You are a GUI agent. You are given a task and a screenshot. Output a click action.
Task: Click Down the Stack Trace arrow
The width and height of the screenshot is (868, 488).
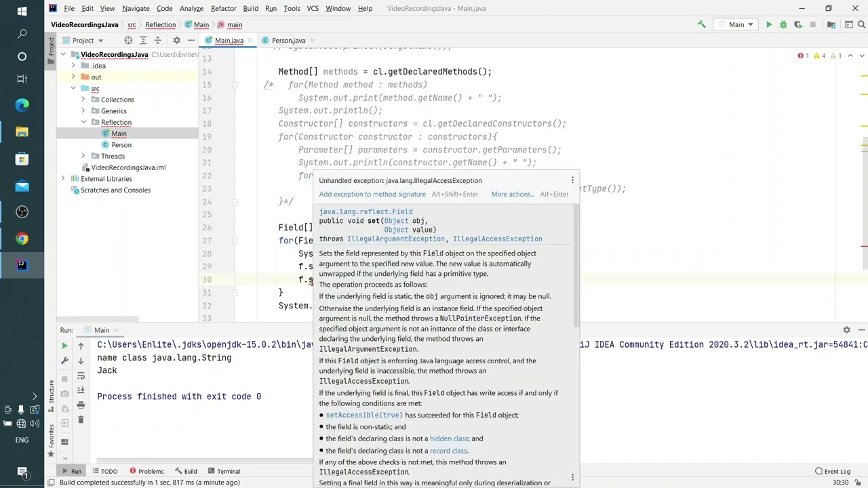(81, 361)
